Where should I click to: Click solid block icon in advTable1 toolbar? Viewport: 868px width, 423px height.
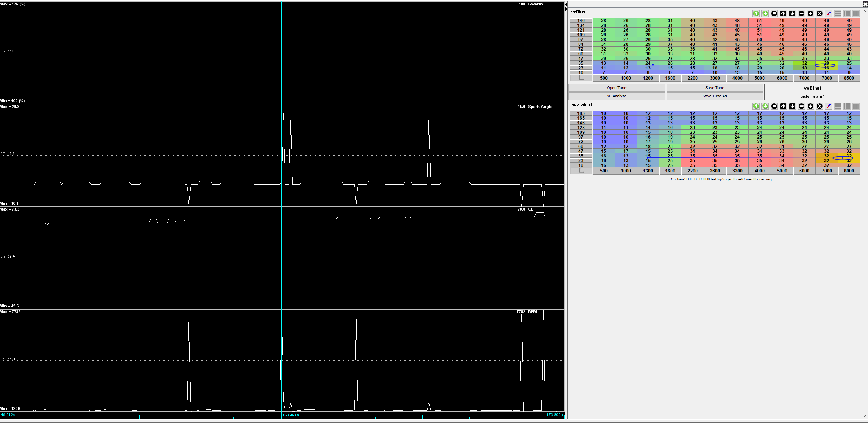pyautogui.click(x=856, y=106)
